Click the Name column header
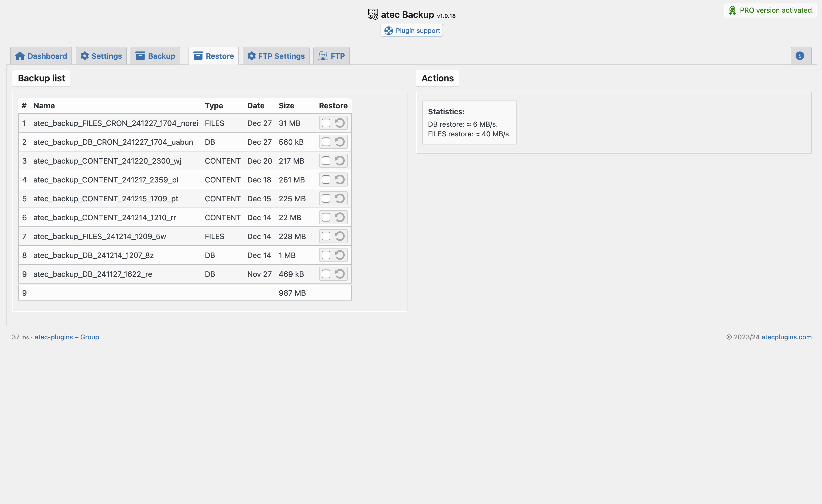 (44, 106)
